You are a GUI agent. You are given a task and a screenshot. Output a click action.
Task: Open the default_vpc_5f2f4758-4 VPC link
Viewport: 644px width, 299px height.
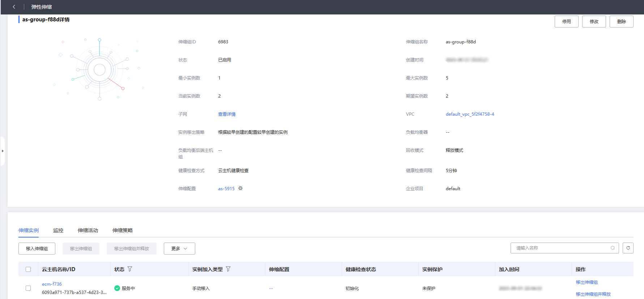coord(470,114)
